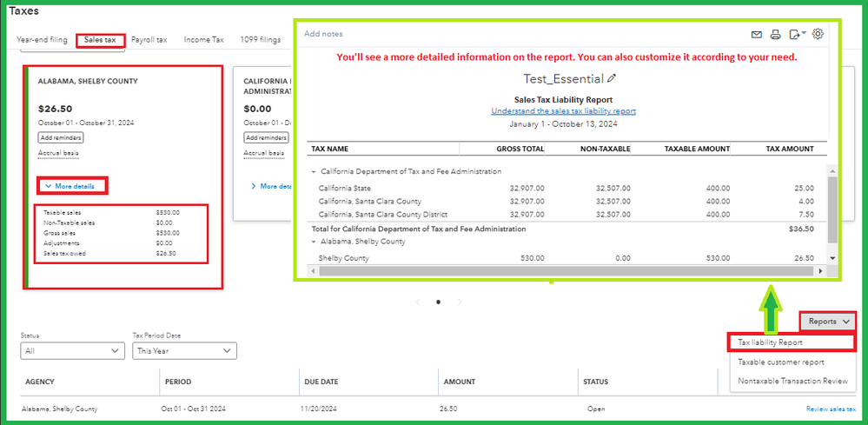
Task: Select the carousel page dot indicator
Action: point(439,302)
